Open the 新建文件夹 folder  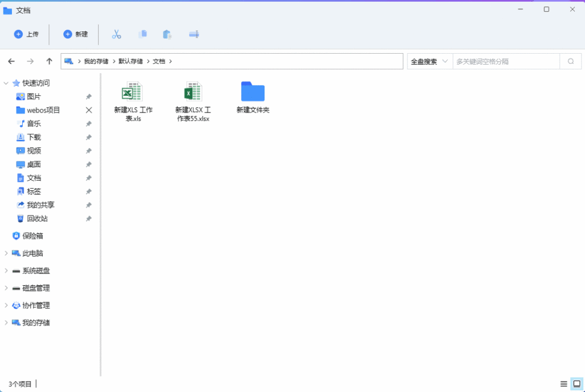click(253, 91)
